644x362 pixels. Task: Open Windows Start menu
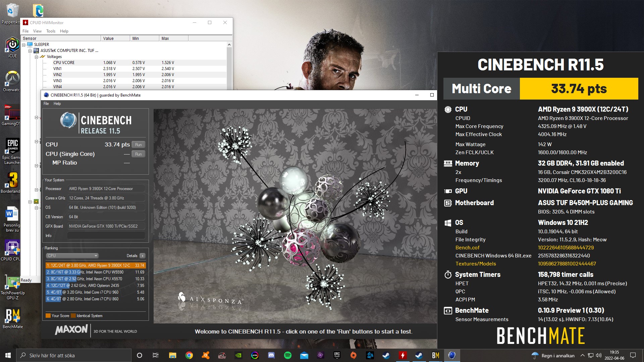click(x=8, y=355)
